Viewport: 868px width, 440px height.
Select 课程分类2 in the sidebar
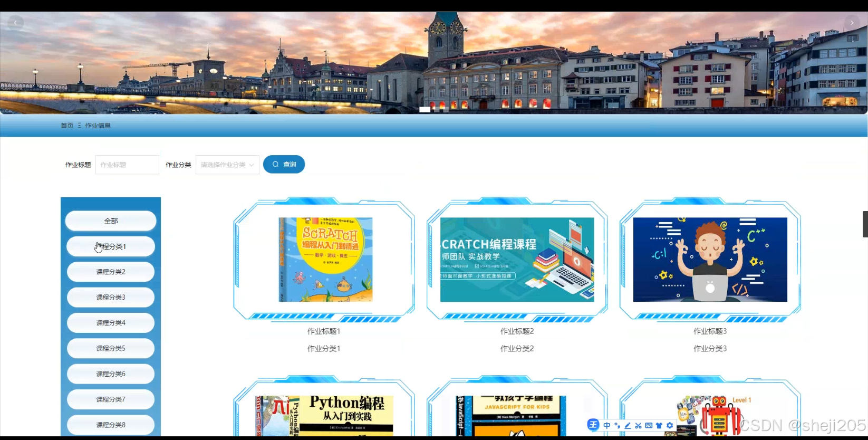(111, 272)
